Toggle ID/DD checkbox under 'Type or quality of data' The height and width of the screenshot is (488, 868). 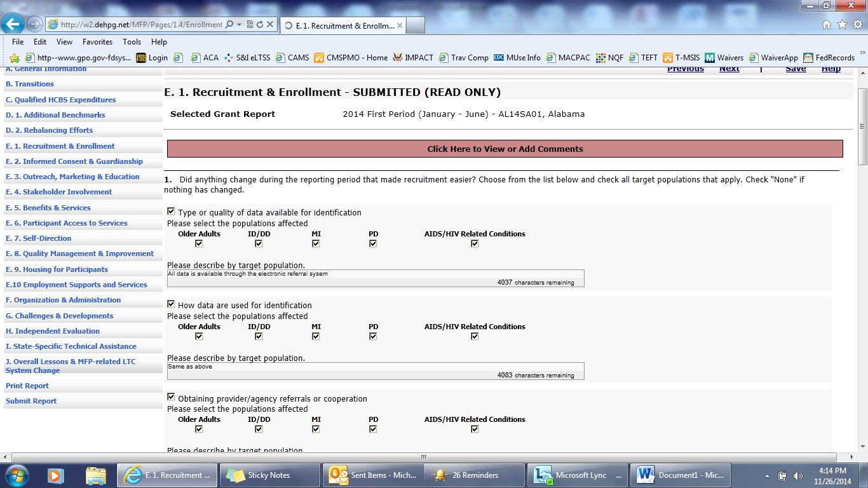tap(259, 243)
